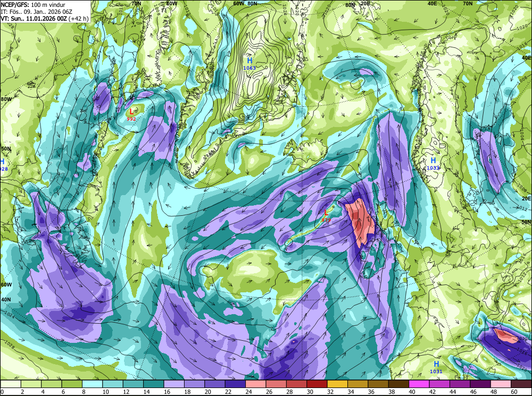Click the '(+42 h)' forecast offset
The width and height of the screenshot is (532, 396).
point(79,18)
